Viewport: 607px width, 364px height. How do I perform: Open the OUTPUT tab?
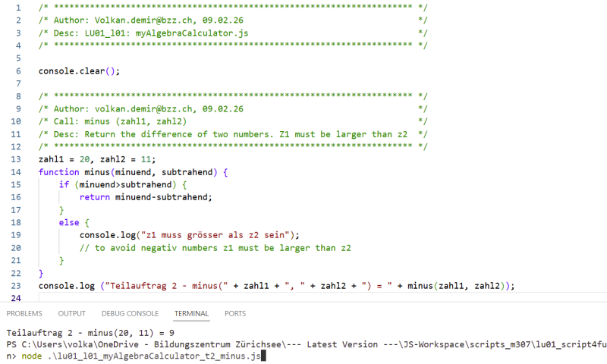tap(71, 313)
